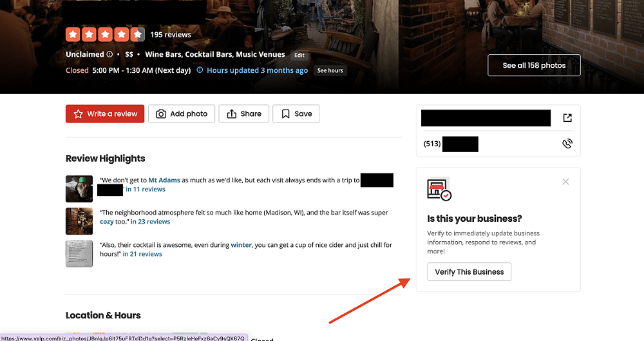Open Hours updated 3 months ago link

[x=257, y=70]
